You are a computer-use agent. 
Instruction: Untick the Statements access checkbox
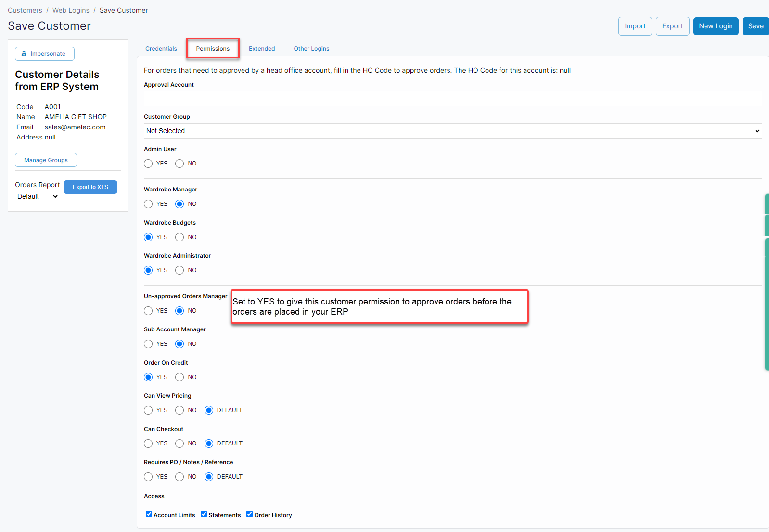point(204,514)
